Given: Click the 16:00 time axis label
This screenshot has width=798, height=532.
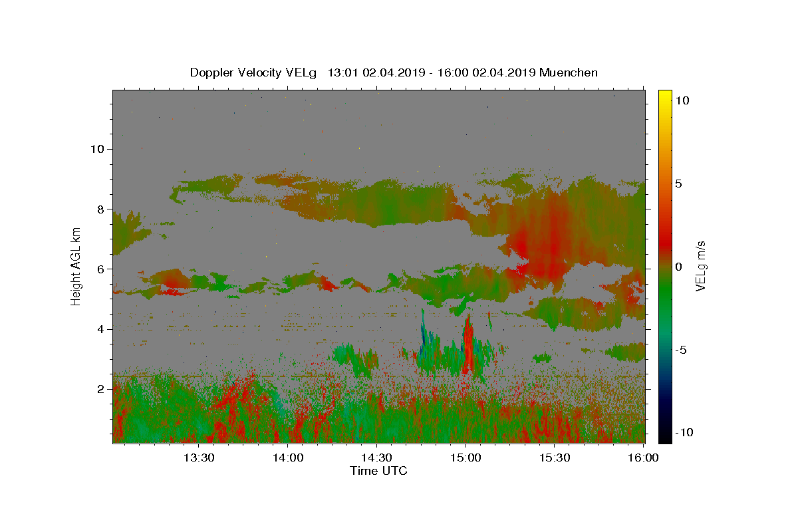Looking at the screenshot, I should pos(643,458).
